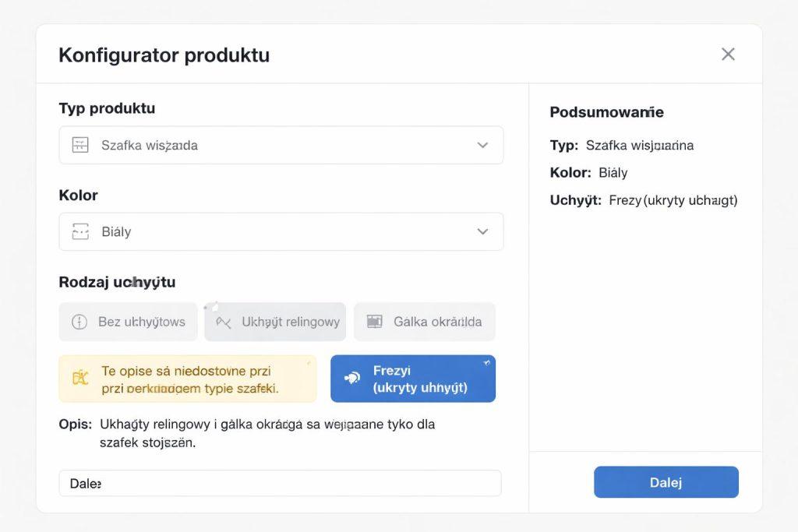The height and width of the screenshot is (532, 798).
Task: Close the Konfigurator produktu dialog
Action: [728, 54]
